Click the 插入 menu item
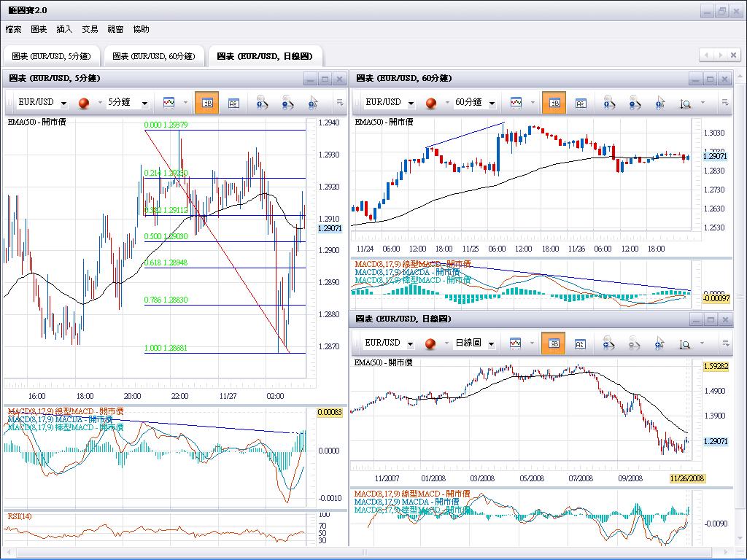This screenshot has height=560, width=747. point(63,29)
